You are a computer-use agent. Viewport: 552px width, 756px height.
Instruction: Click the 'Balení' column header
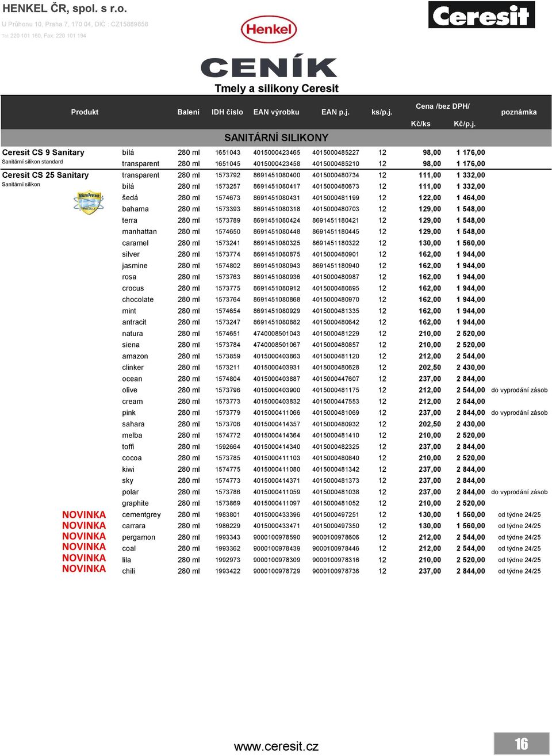(x=188, y=112)
